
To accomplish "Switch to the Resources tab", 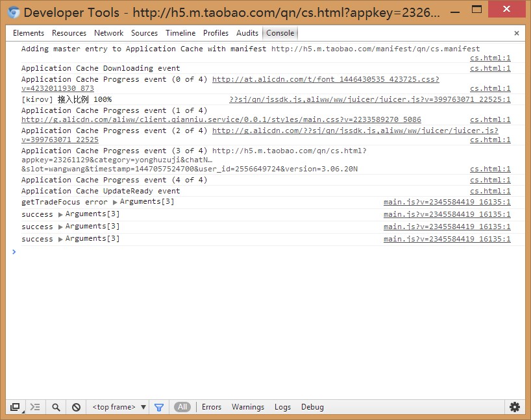I will 69,33.
